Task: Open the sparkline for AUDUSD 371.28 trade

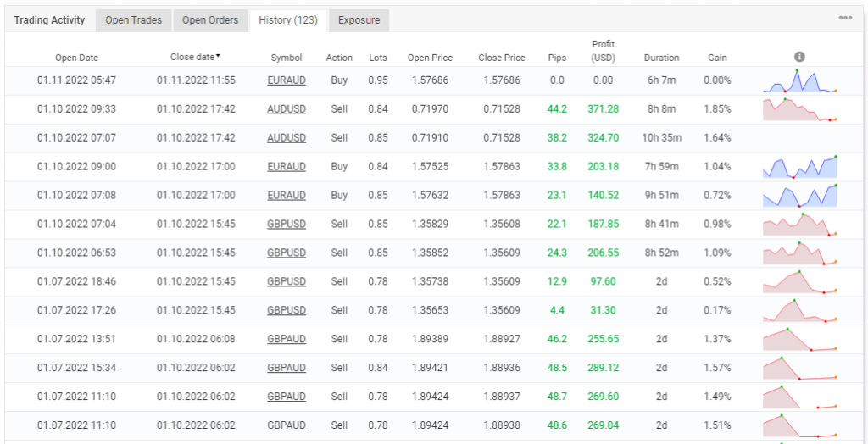Action: pyautogui.click(x=800, y=109)
